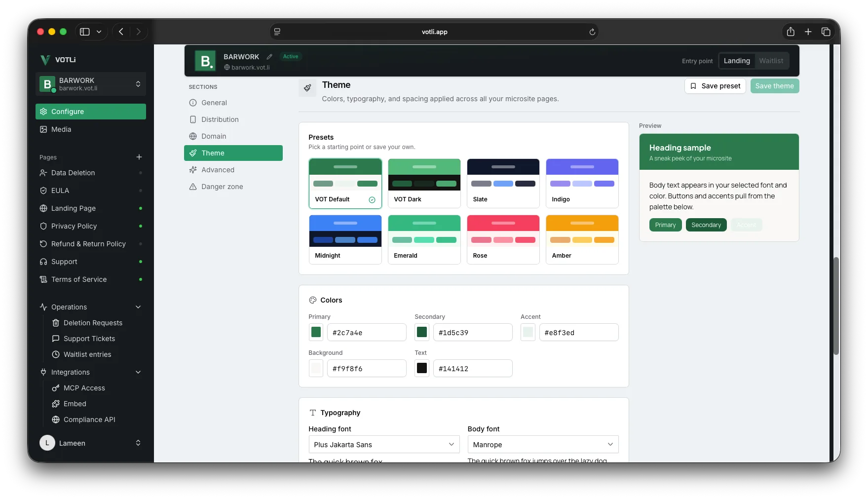The image size is (868, 499).
Task: Open the Data Deletion page
Action: pos(91,173)
